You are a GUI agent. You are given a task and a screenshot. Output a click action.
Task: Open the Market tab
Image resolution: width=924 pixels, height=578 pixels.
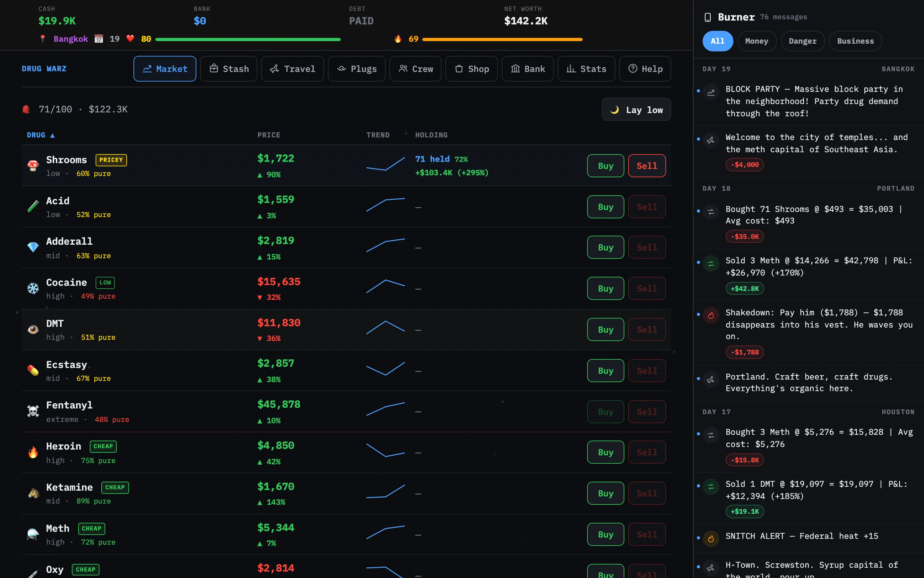(165, 69)
